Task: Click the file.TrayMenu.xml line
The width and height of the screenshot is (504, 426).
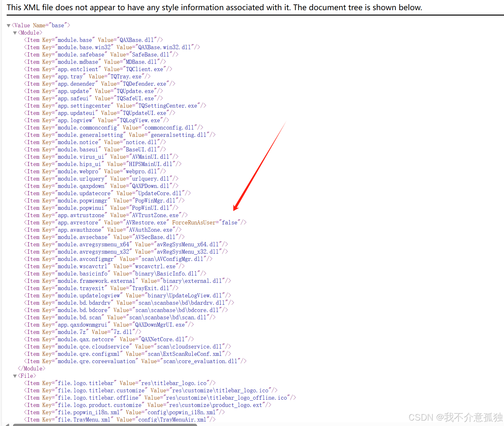Action: point(120,420)
